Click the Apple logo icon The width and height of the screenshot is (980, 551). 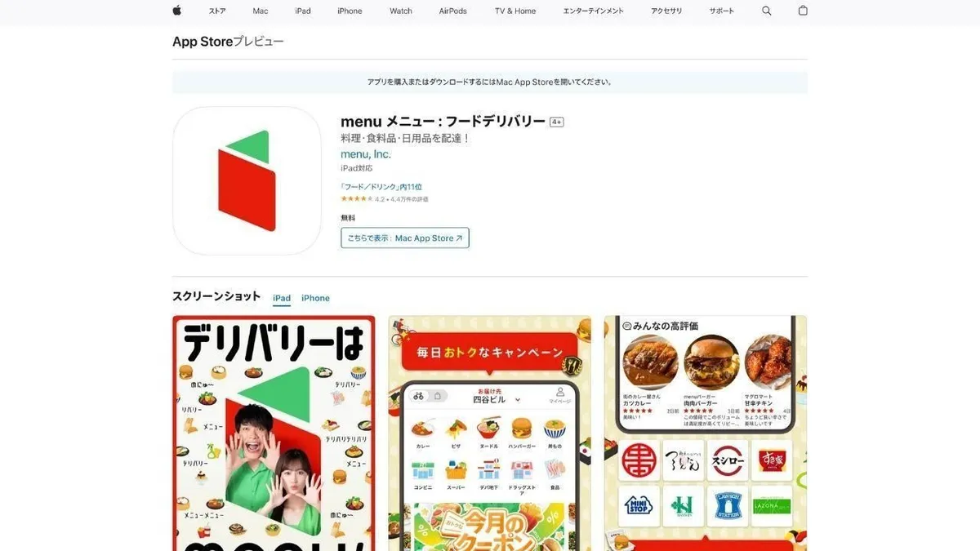[177, 11]
